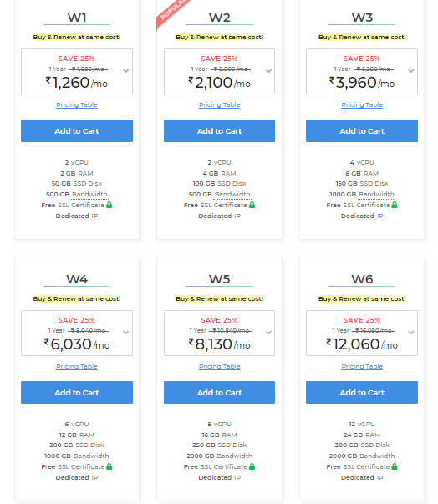The height and width of the screenshot is (504, 438).
Task: Add the W5 plan to cart
Action: point(220,393)
